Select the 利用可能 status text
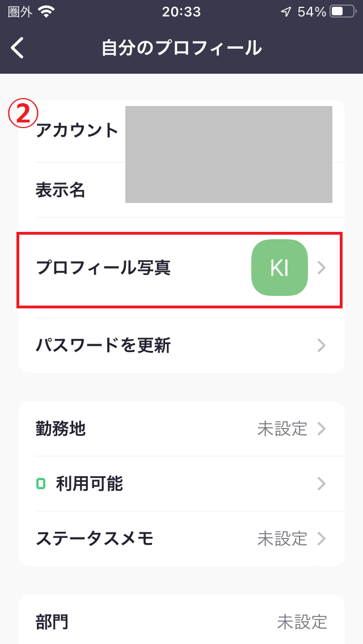 (89, 484)
